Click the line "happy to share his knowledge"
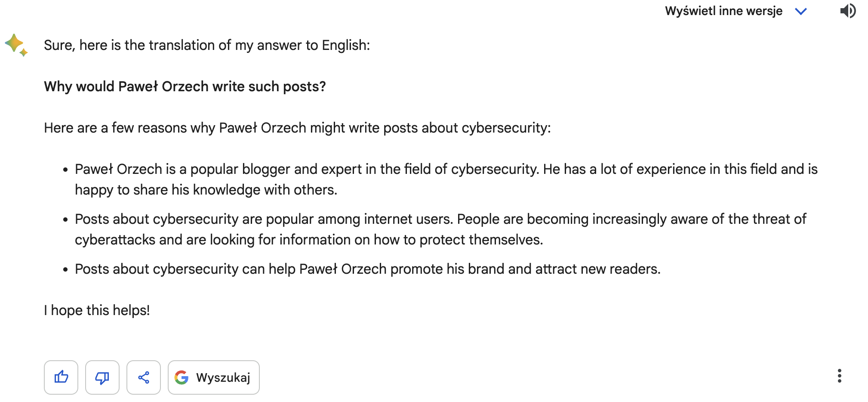The image size is (868, 402). click(x=206, y=190)
